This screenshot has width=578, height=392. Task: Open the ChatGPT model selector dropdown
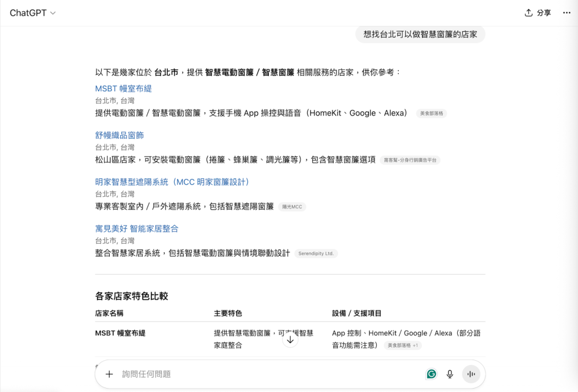(32, 13)
